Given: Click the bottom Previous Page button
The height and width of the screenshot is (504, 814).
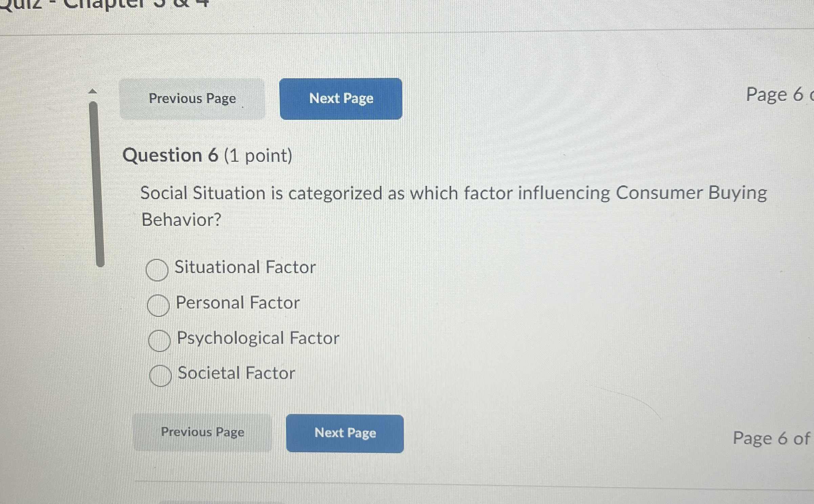Looking at the screenshot, I should [x=202, y=432].
